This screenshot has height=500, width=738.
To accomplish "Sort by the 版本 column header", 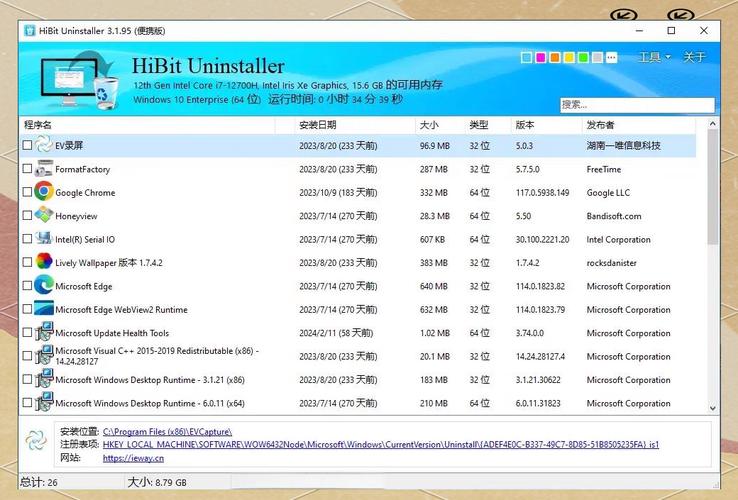I will [x=546, y=125].
